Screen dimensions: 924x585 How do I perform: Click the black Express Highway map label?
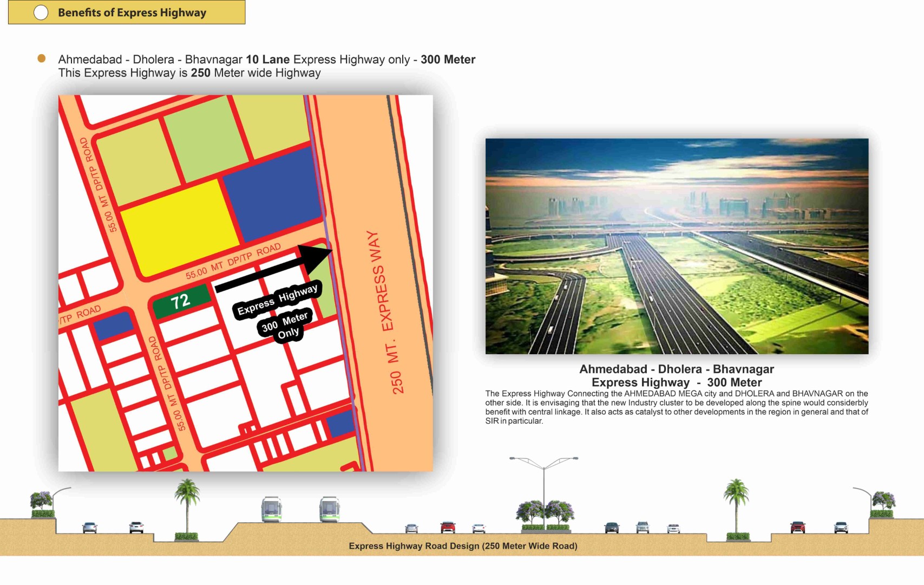pos(277,299)
